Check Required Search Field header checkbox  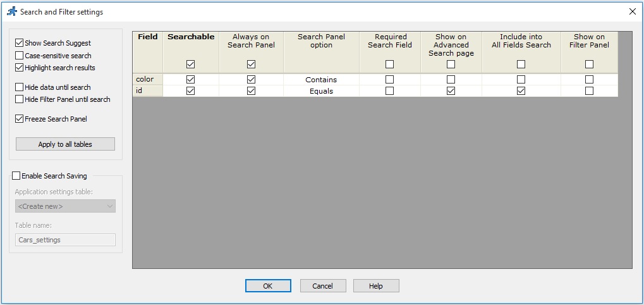coord(390,65)
